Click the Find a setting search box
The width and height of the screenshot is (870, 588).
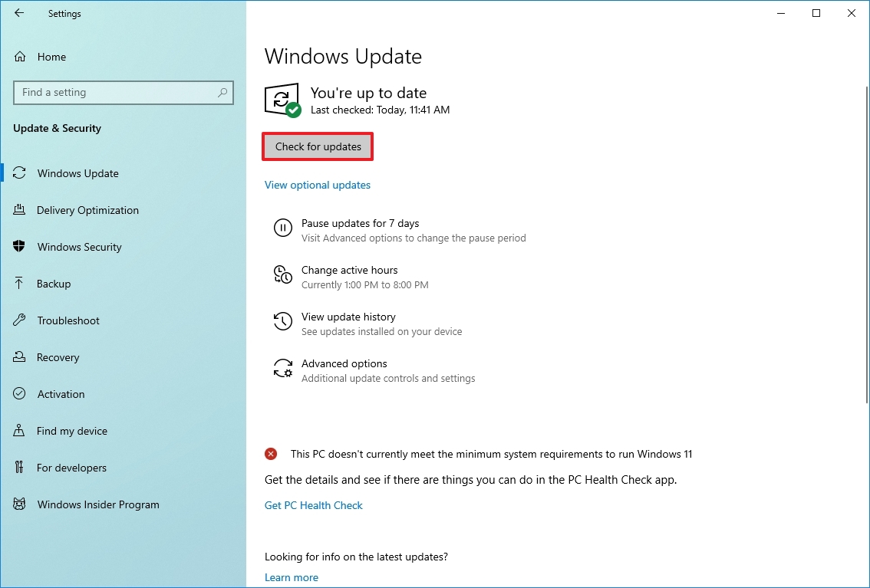pos(123,92)
